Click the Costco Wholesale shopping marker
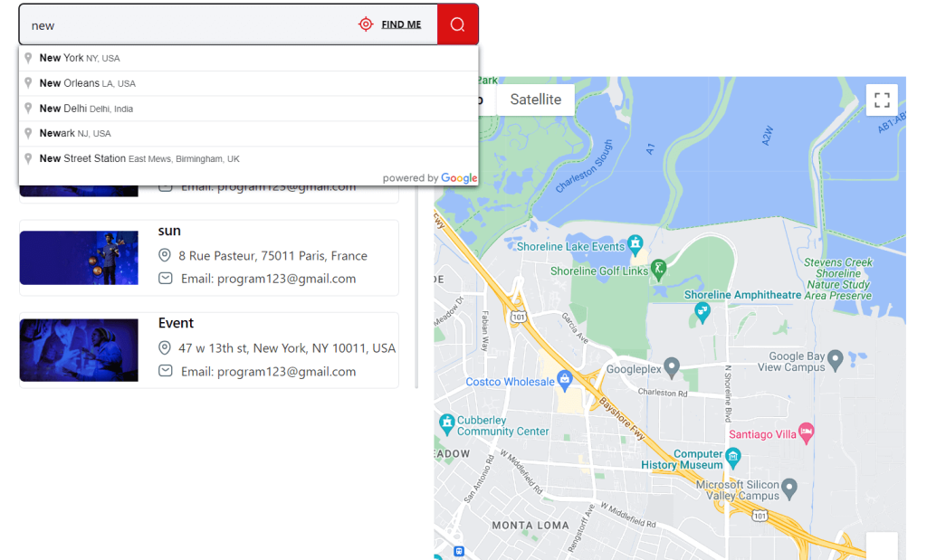927x560 pixels. 565,380
